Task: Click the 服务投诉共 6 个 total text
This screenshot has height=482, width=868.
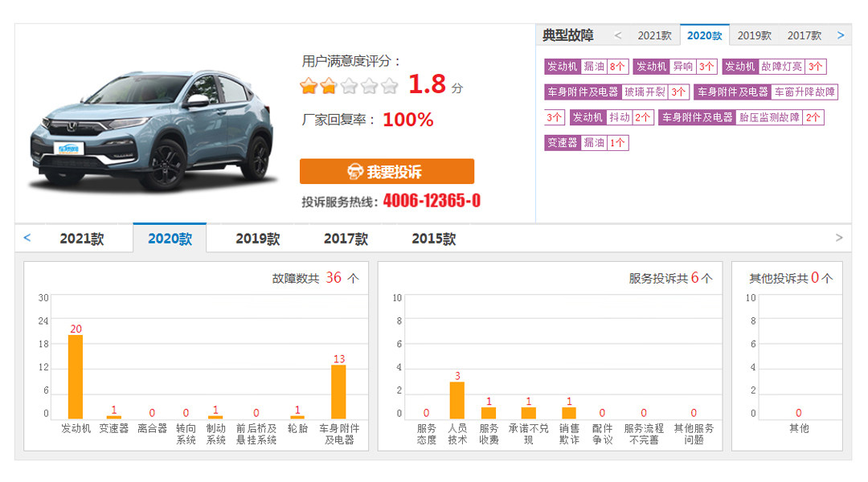Action: [x=670, y=278]
